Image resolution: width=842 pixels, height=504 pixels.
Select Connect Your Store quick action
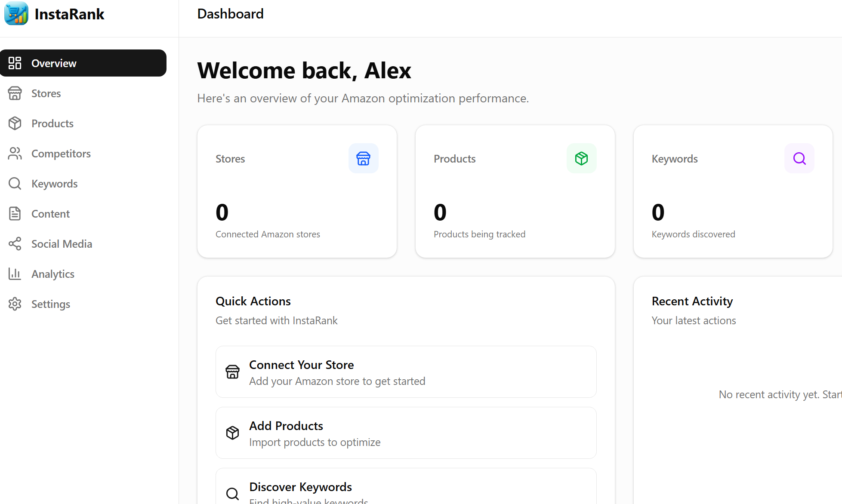(x=406, y=372)
